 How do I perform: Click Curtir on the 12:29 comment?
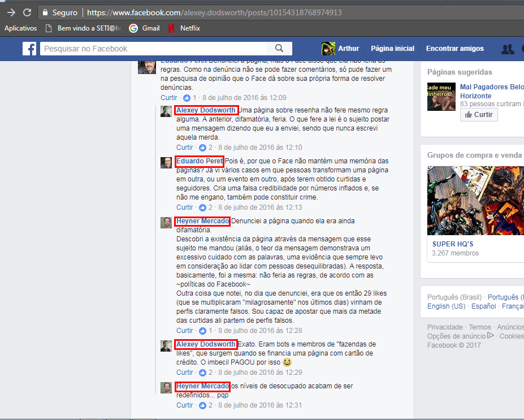pyautogui.click(x=185, y=373)
